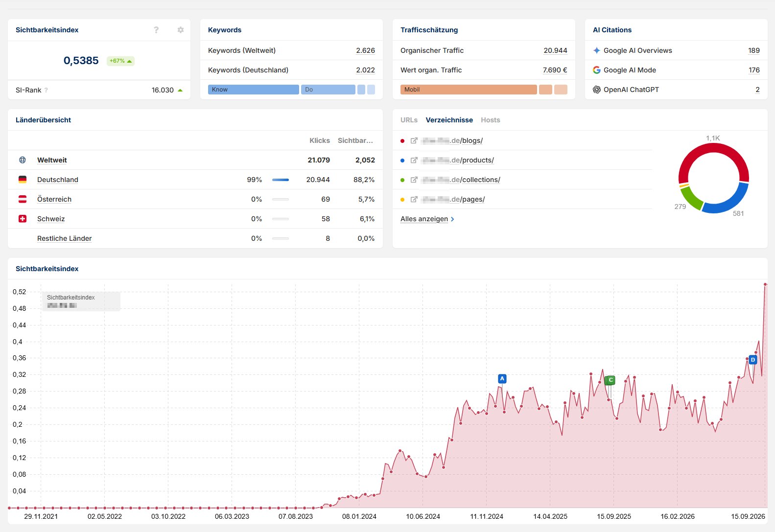Click the Deutschland flag icon
Image resolution: width=775 pixels, height=532 pixels.
(23, 180)
